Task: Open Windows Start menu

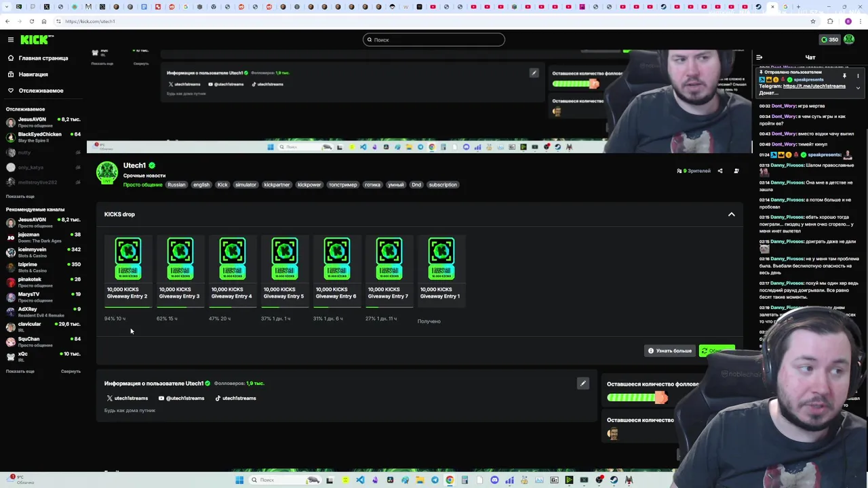Action: 239,480
